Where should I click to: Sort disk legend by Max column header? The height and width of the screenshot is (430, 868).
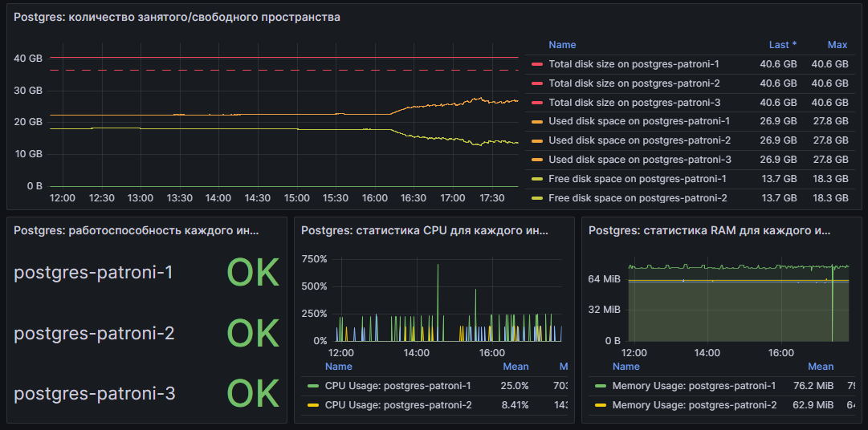click(837, 45)
